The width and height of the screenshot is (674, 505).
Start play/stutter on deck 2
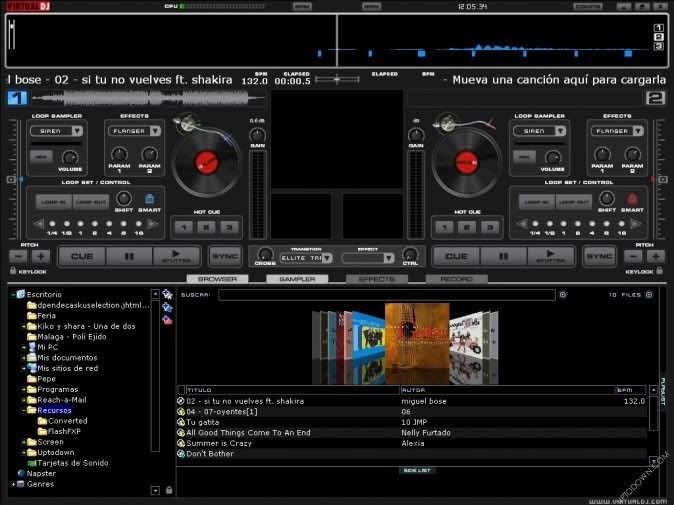[551, 257]
